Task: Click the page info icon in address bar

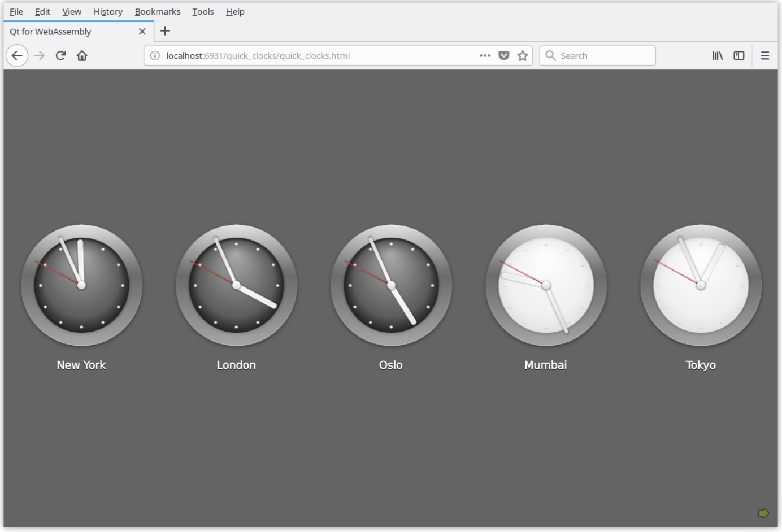Action: (x=154, y=55)
